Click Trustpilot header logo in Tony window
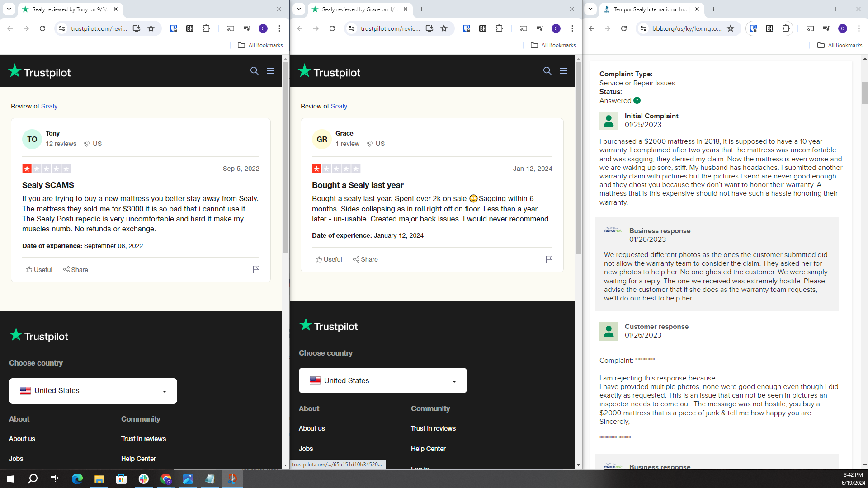Image resolution: width=868 pixels, height=488 pixels. 39,71
